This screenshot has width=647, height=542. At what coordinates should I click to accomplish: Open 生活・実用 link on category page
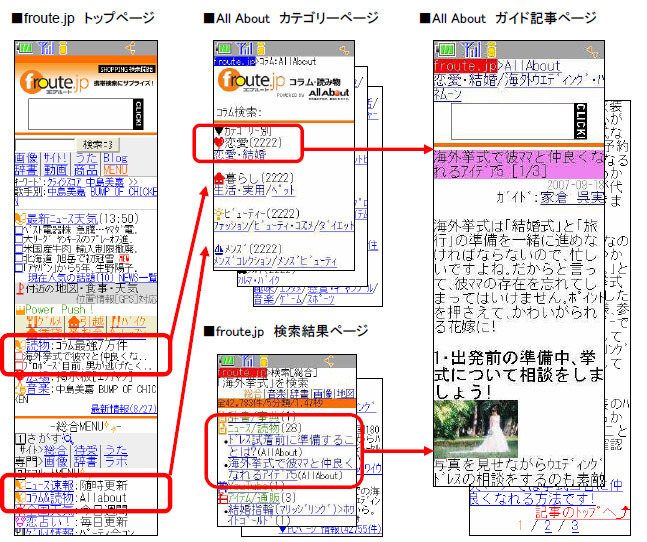click(x=239, y=190)
